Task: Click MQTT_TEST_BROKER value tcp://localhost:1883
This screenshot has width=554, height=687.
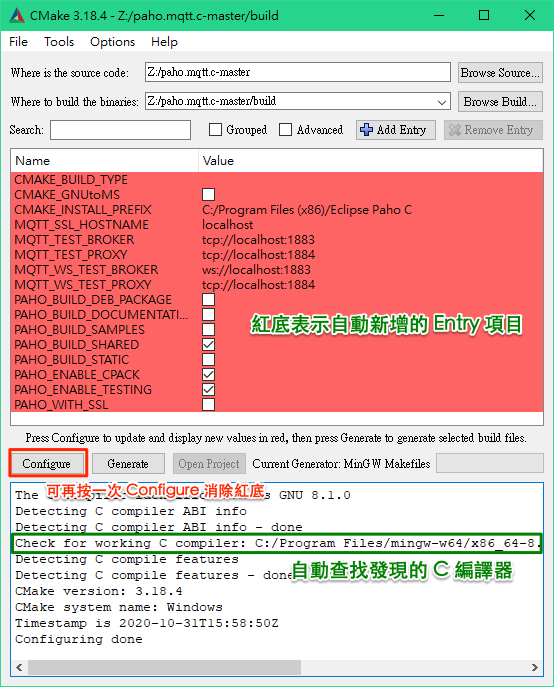Action: [x=258, y=240]
